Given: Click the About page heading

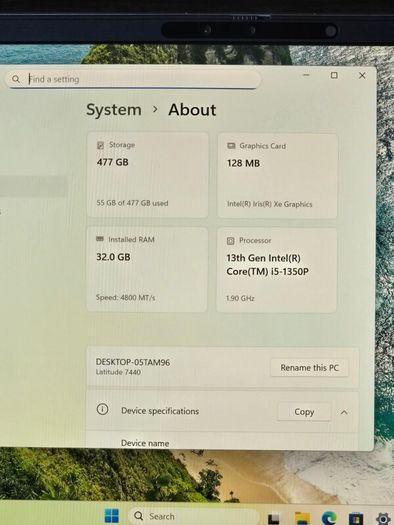Looking at the screenshot, I should click(x=192, y=110).
